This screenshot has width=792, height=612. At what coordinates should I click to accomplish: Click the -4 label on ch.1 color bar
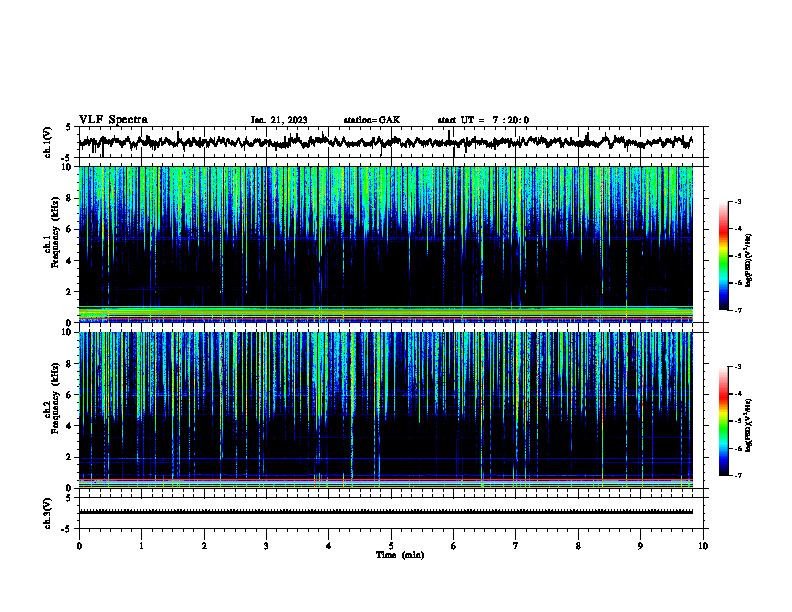pos(737,229)
